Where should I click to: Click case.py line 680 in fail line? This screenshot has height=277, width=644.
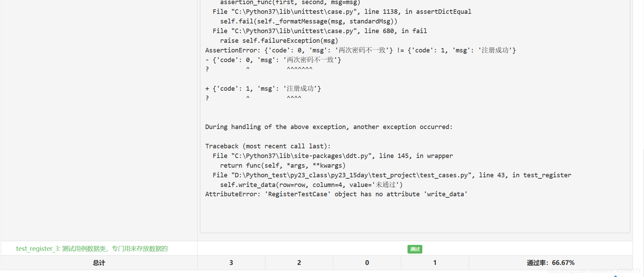(320, 31)
